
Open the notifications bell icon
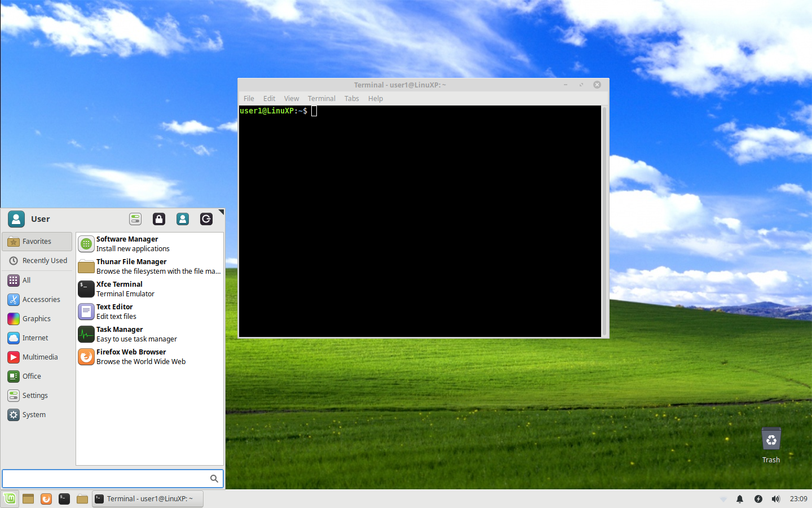click(x=740, y=498)
